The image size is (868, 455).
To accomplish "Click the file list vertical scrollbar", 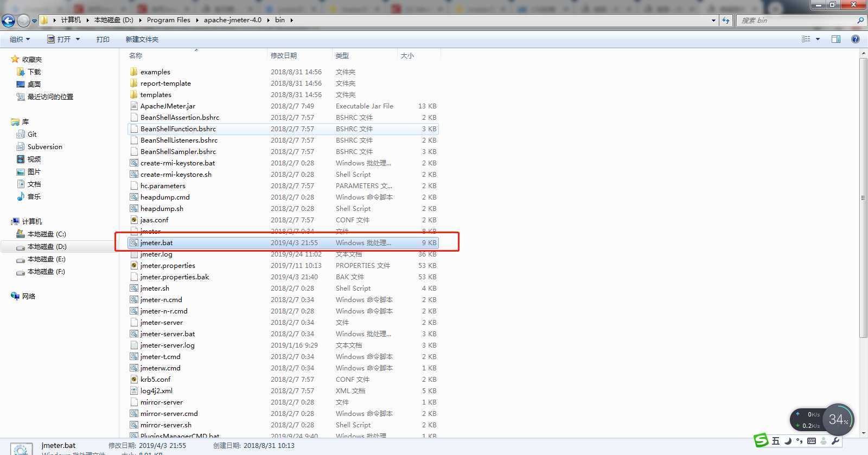I will (x=863, y=198).
